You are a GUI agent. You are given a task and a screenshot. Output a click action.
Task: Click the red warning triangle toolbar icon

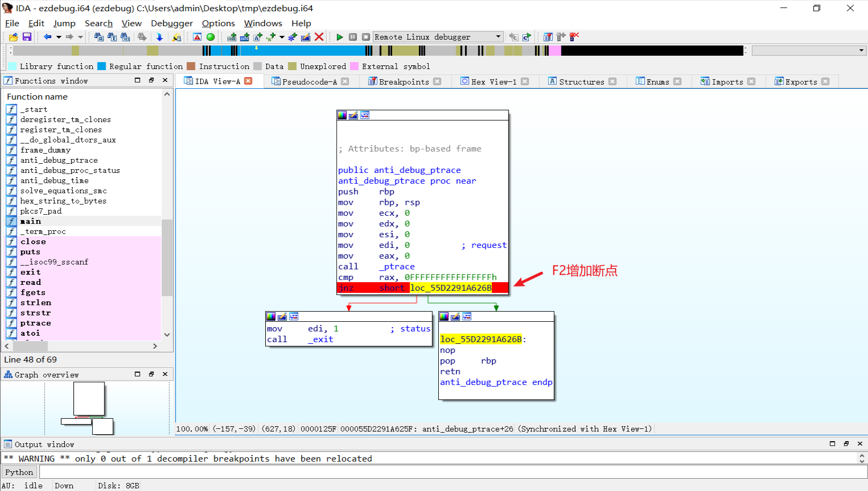coord(197,37)
